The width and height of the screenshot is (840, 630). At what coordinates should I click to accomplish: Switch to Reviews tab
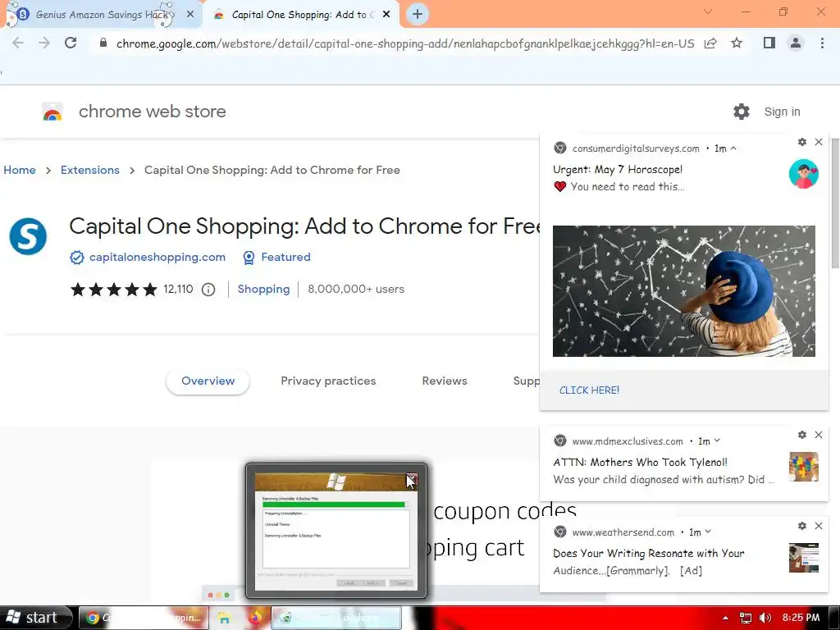click(445, 381)
